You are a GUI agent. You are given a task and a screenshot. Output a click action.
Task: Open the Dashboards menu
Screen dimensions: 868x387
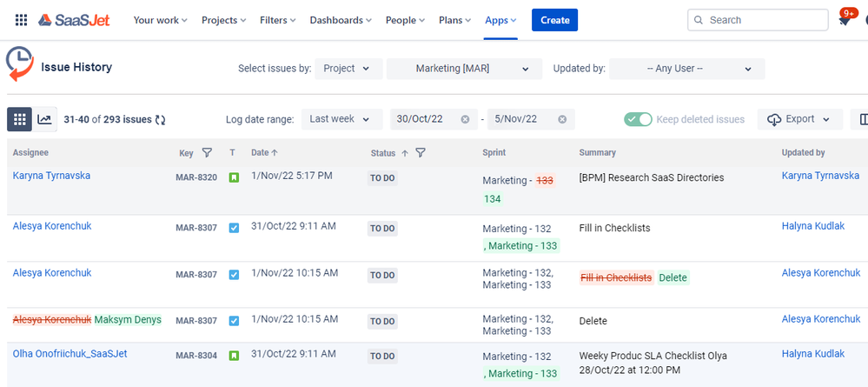[341, 20]
